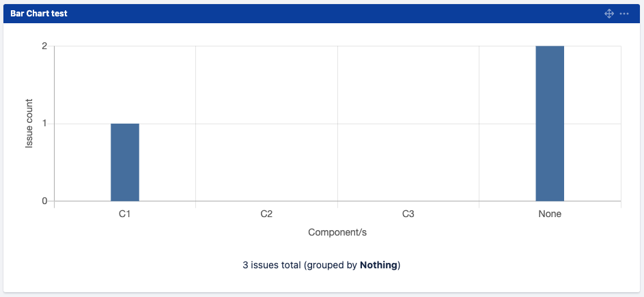Click the 'Issue count' y-axis title
This screenshot has width=644, height=297.
point(29,124)
